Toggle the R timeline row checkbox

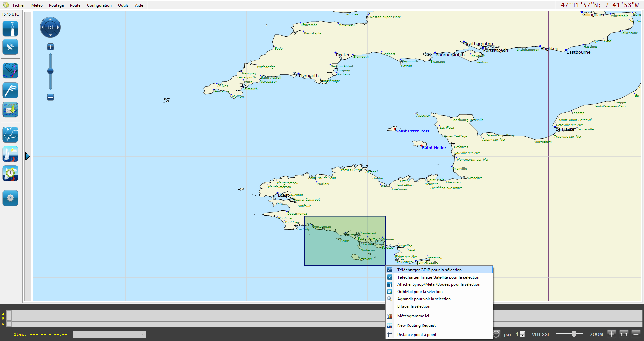9,324
